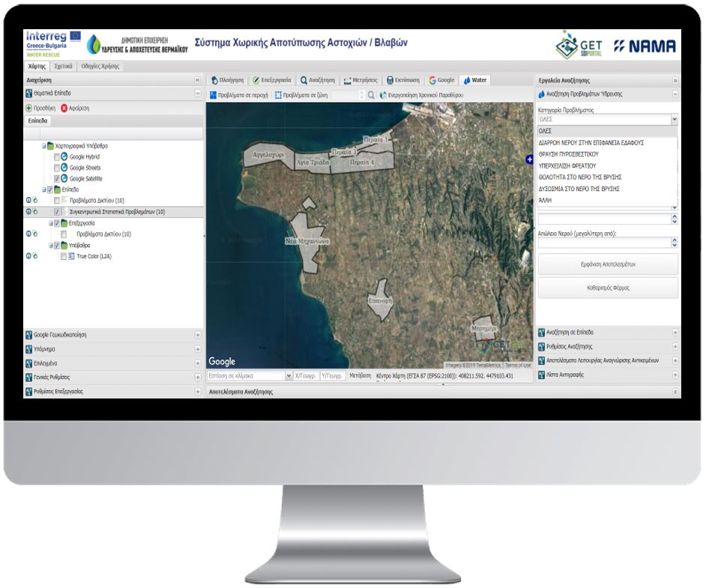Click the Αναζήτηση σε Επίπεδα panel icon
Screen dimensions: 709x588
tap(541, 332)
